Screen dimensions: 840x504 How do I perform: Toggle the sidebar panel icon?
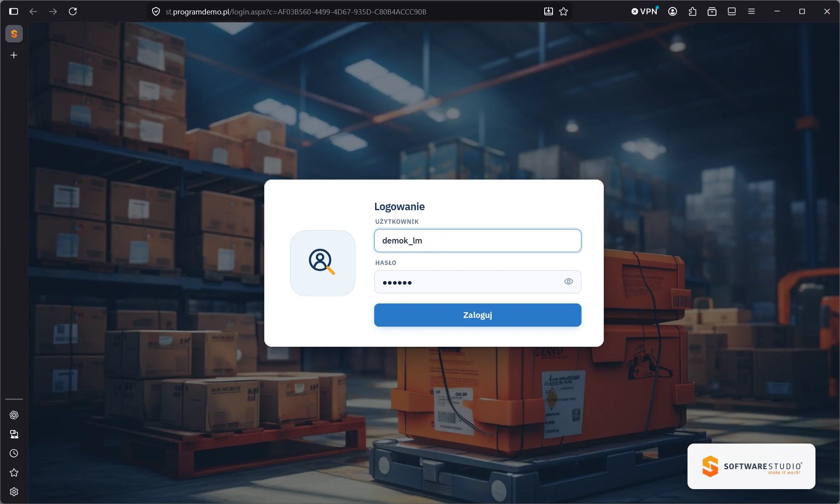[x=14, y=11]
